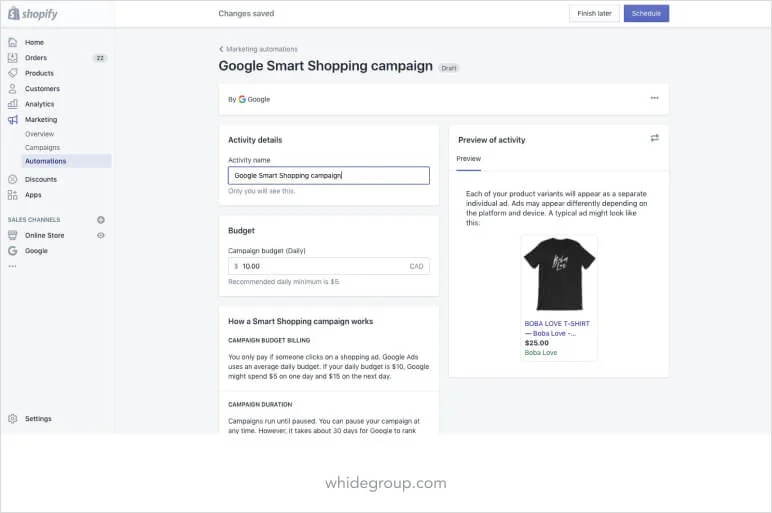Click the Orders count badge
772x513 pixels.
[x=100, y=58]
